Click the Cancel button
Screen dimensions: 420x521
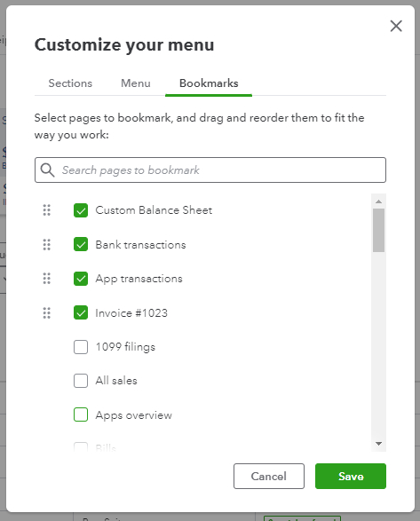[269, 476]
